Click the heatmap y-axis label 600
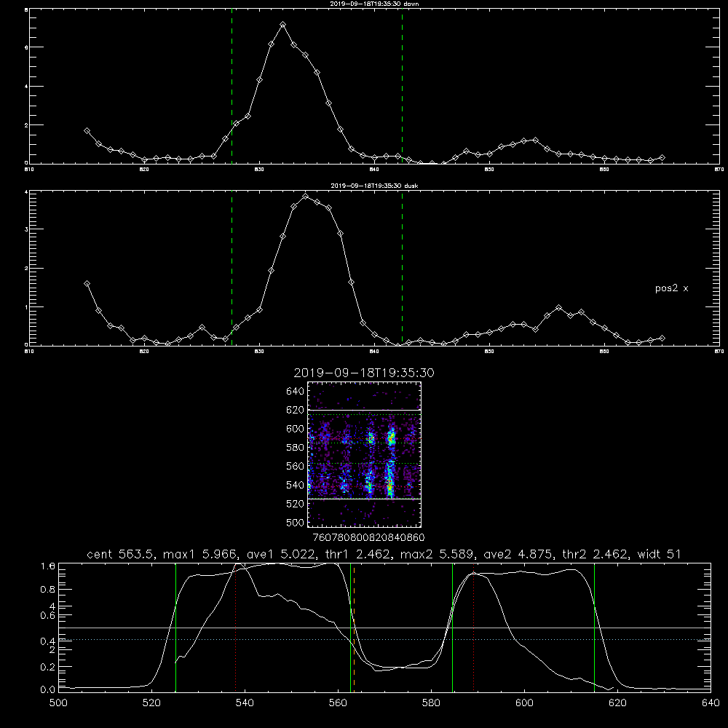 click(295, 429)
